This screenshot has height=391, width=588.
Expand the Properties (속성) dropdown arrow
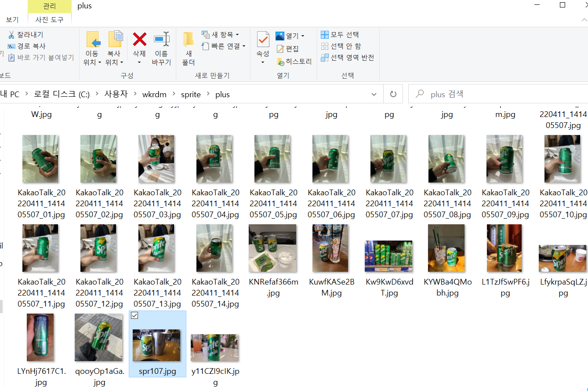pyautogui.click(x=263, y=62)
